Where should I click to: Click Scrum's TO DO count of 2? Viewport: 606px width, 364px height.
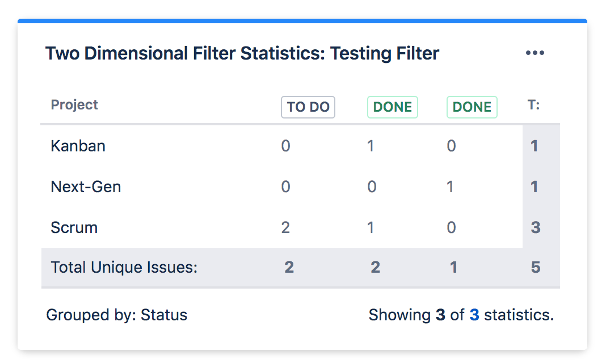pos(285,227)
